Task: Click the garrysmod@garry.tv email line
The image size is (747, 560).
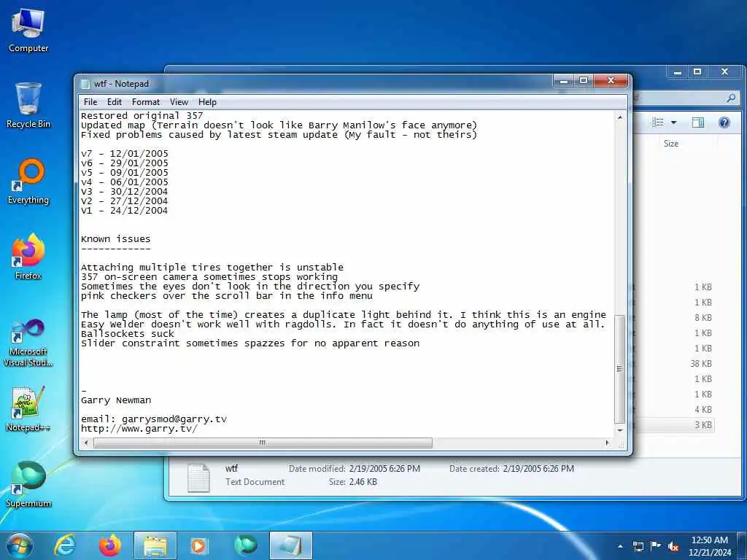Action: 153,419
